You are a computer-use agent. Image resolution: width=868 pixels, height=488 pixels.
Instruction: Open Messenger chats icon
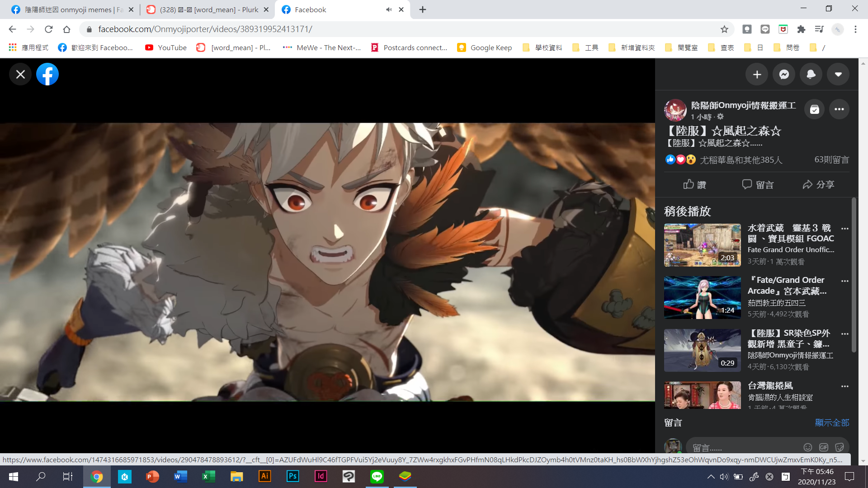tap(784, 75)
